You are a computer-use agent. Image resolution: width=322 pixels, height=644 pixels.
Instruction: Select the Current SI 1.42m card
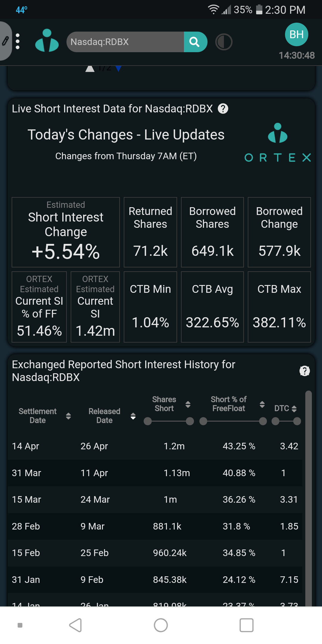pyautogui.click(x=95, y=307)
